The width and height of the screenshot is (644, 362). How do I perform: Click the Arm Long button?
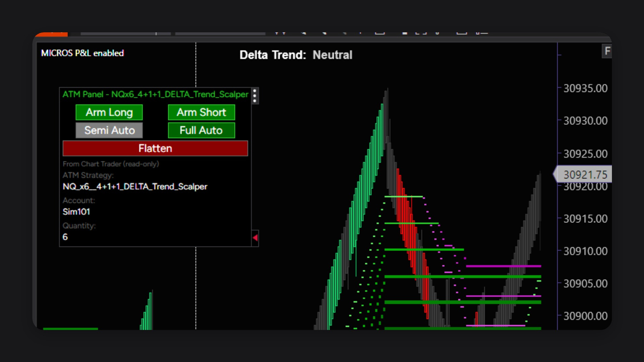(x=109, y=112)
